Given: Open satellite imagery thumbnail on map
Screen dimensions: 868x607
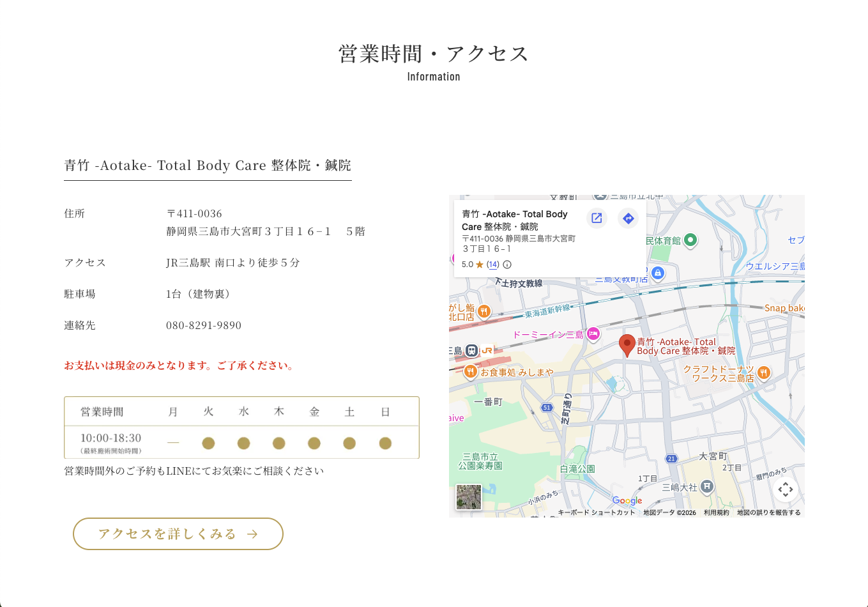Looking at the screenshot, I should (x=469, y=497).
